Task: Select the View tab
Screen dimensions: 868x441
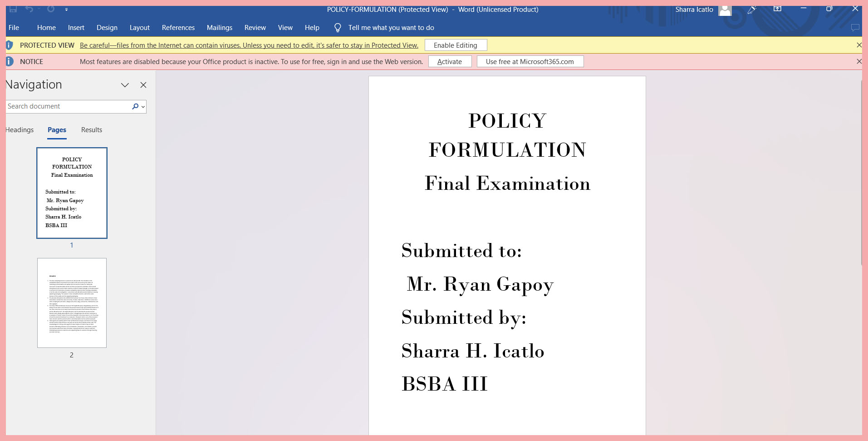Action: click(x=285, y=28)
